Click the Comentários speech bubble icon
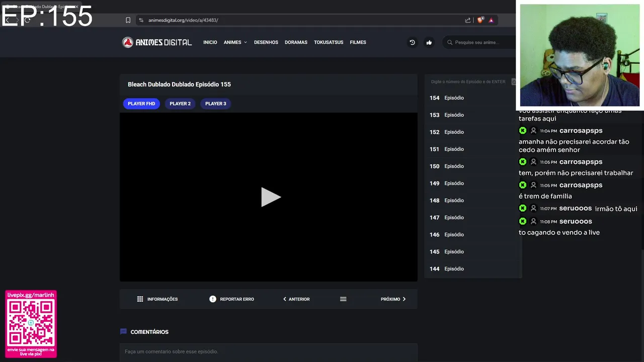644x362 pixels. click(x=123, y=332)
